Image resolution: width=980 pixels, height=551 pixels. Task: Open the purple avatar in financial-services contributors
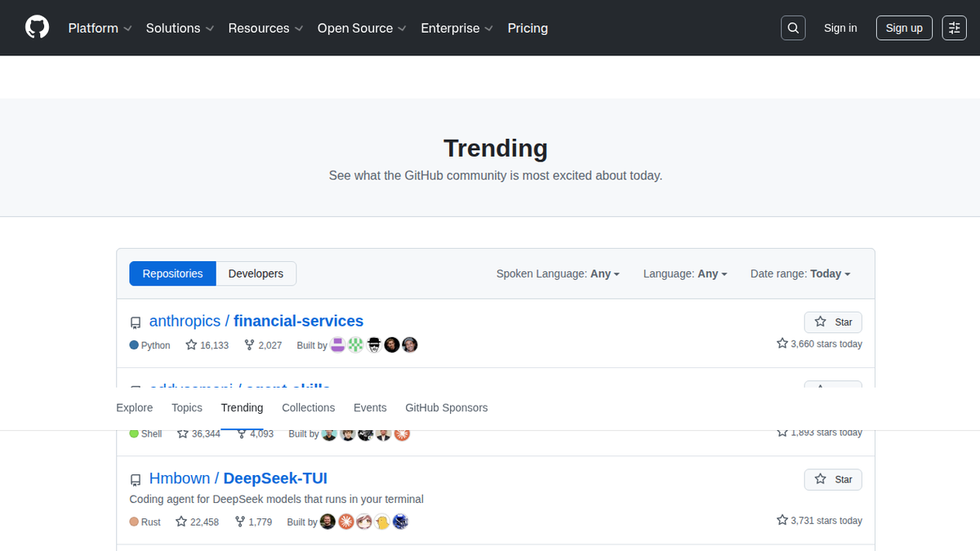tap(338, 344)
